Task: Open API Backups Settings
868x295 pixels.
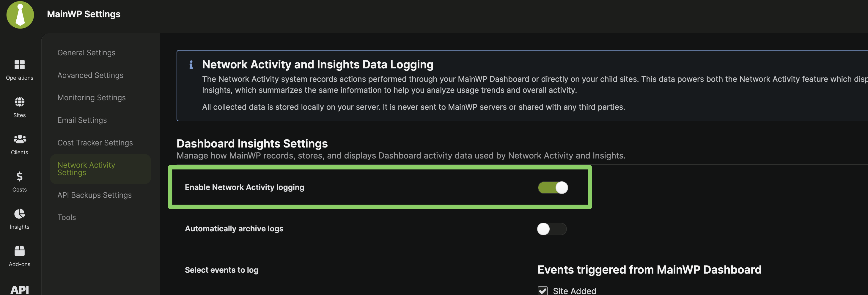Action: click(x=94, y=195)
